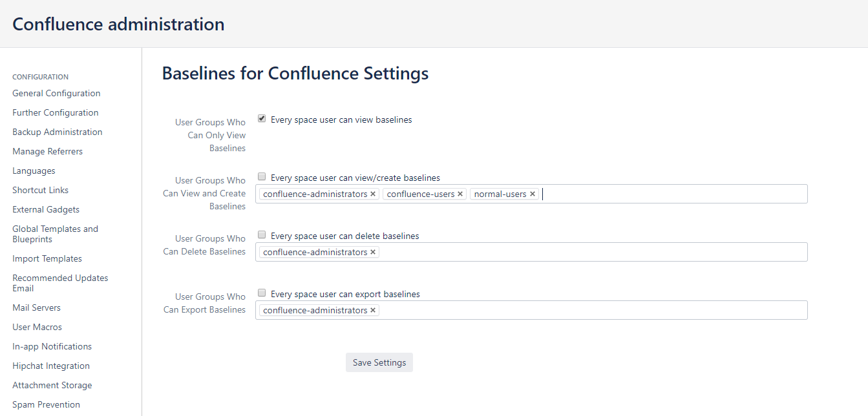Tick Every space user can export baselines
This screenshot has height=416, width=868.
262,293
